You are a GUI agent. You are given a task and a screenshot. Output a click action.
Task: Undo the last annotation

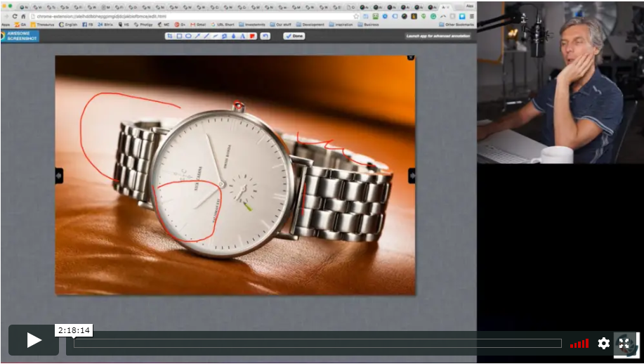[265, 36]
